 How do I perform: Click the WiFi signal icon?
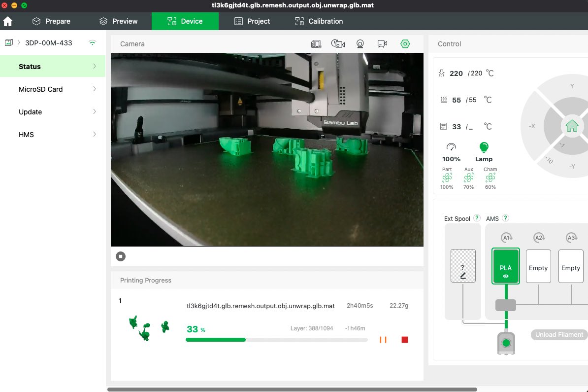pos(92,42)
